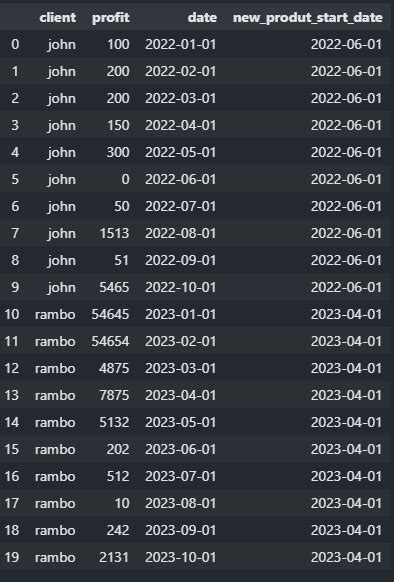Click row index 19
The height and width of the screenshot is (582, 394).
point(12,558)
